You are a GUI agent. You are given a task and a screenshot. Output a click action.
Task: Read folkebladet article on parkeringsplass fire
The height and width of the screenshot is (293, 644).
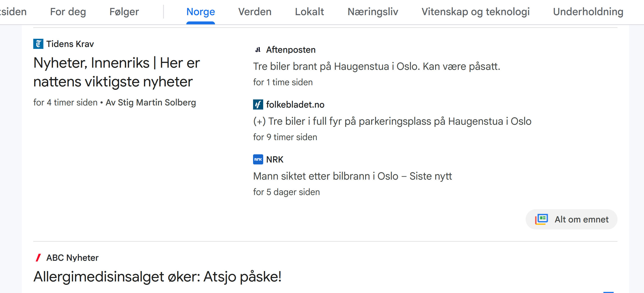click(392, 121)
